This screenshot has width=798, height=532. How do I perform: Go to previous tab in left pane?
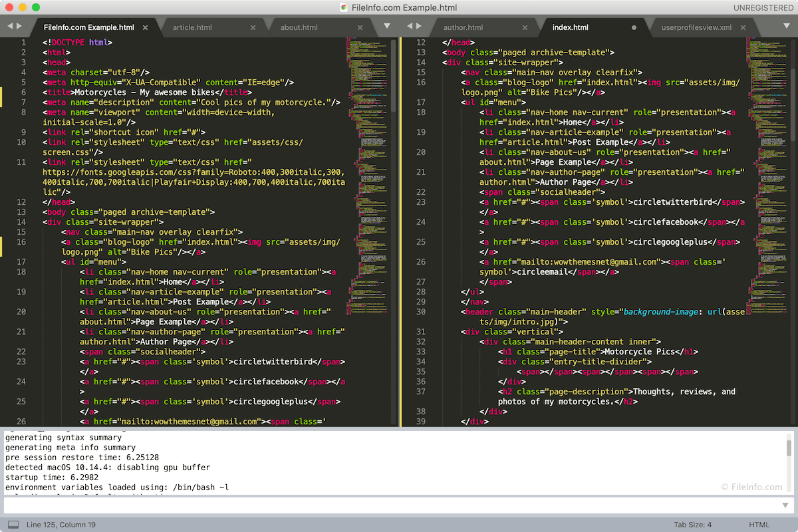tap(10, 27)
